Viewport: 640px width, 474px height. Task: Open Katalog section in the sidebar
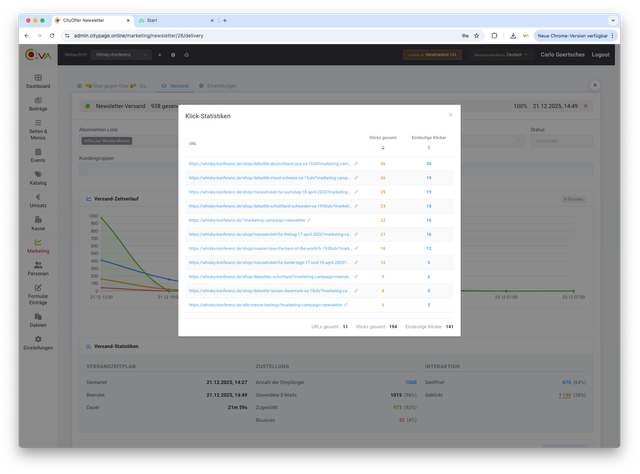pos(38,179)
